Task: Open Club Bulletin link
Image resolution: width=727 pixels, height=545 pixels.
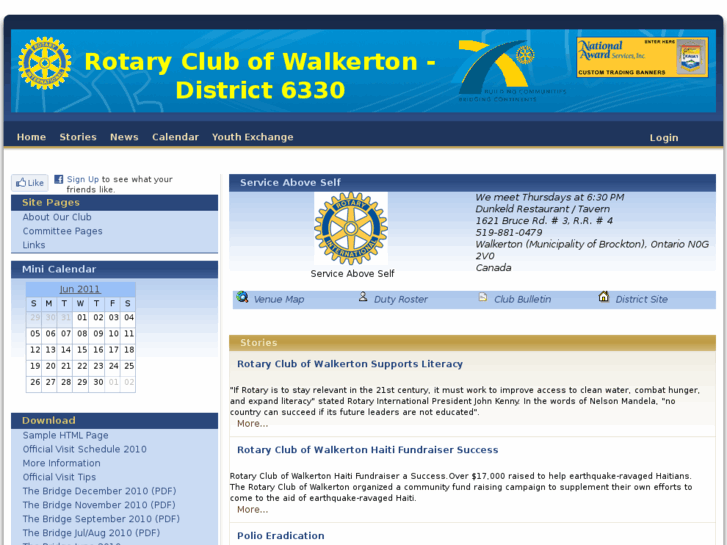Action: pos(523,300)
